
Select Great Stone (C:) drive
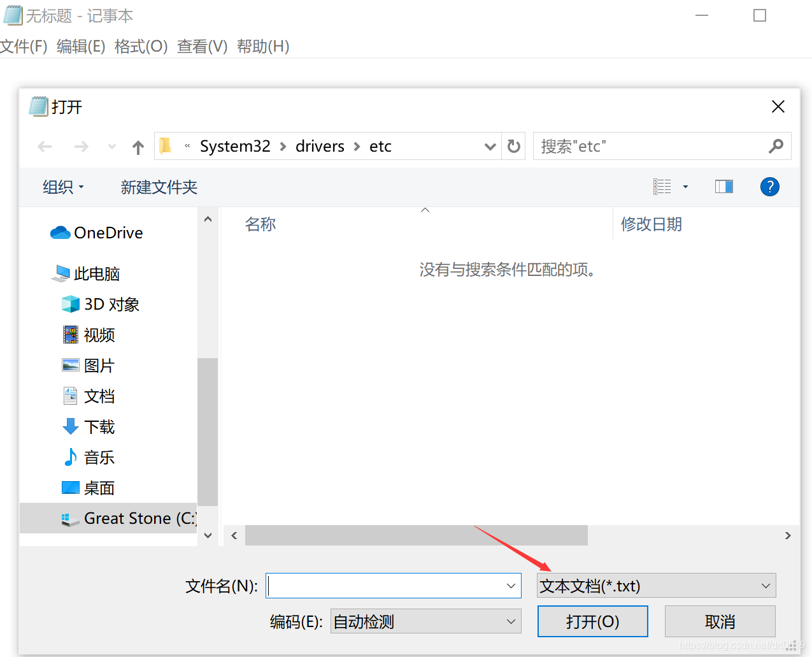click(x=108, y=518)
